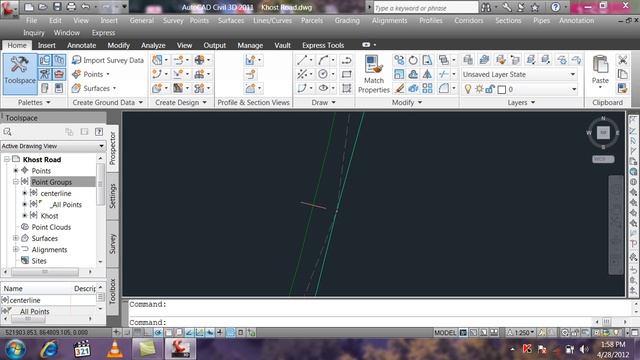640x360 pixels.
Task: Select the Line draw tool
Action: [302, 60]
